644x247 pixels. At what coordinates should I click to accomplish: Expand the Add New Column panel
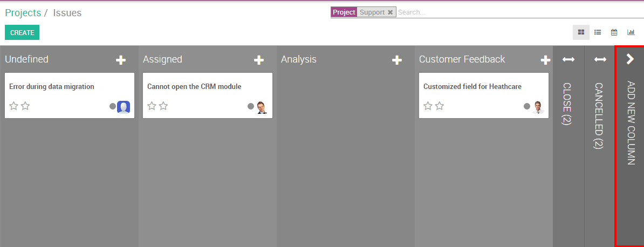click(x=630, y=59)
